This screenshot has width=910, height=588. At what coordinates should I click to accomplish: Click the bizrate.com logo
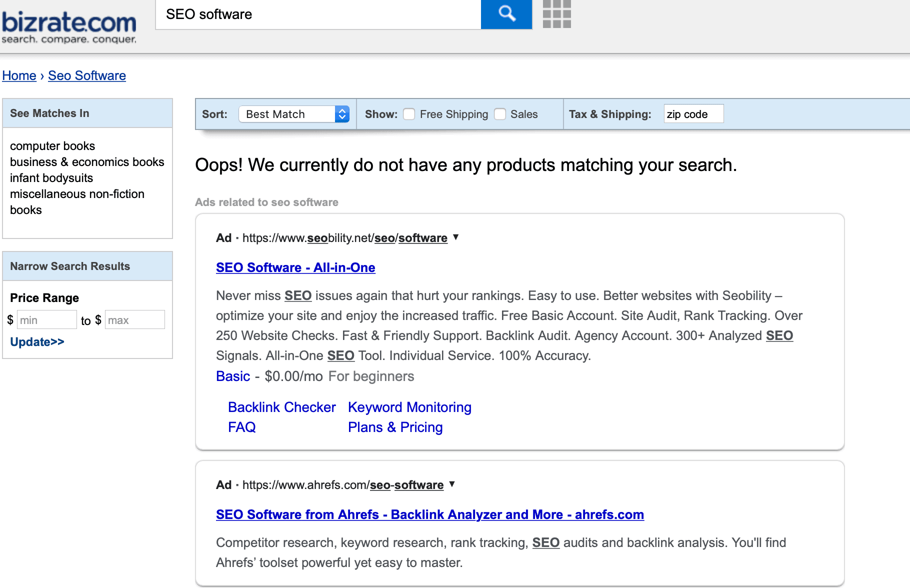(69, 26)
